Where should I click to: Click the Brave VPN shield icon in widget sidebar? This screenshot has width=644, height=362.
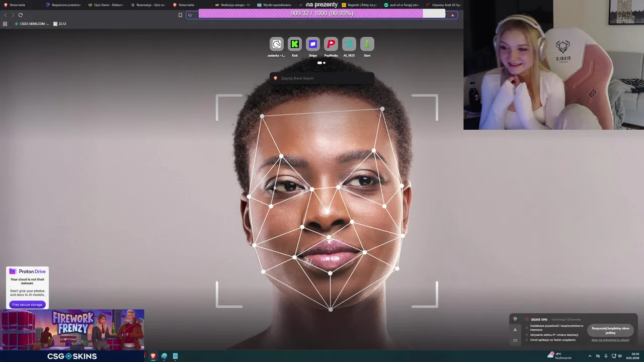[x=515, y=319]
